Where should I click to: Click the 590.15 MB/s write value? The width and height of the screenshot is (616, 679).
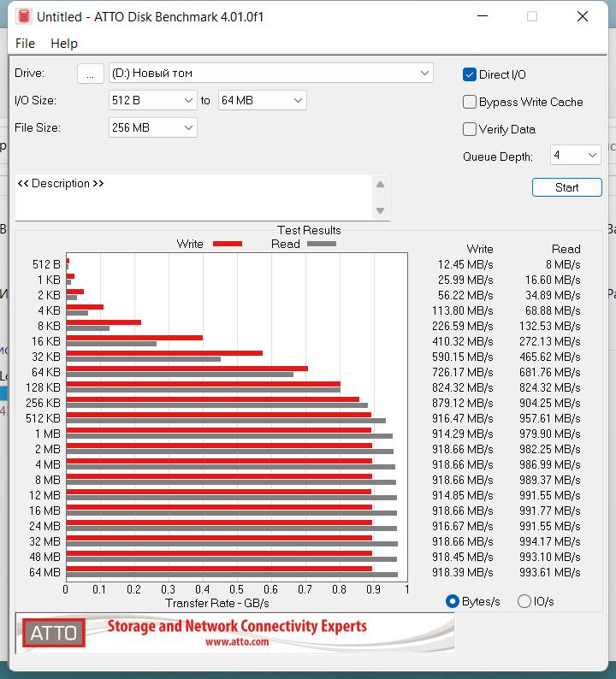click(x=463, y=357)
